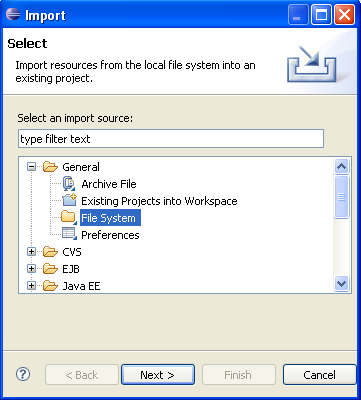The image size is (361, 400).
Task: Click the Cancel button
Action: coord(320,375)
